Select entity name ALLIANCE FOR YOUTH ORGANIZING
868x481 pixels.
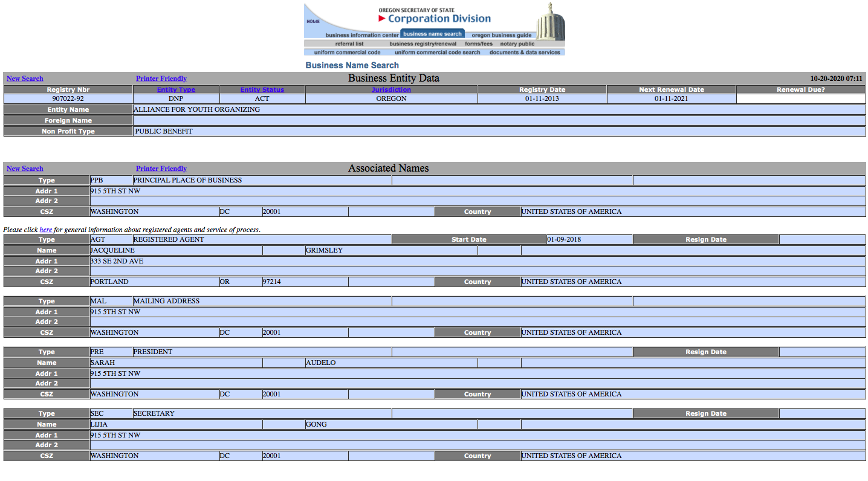click(x=198, y=109)
